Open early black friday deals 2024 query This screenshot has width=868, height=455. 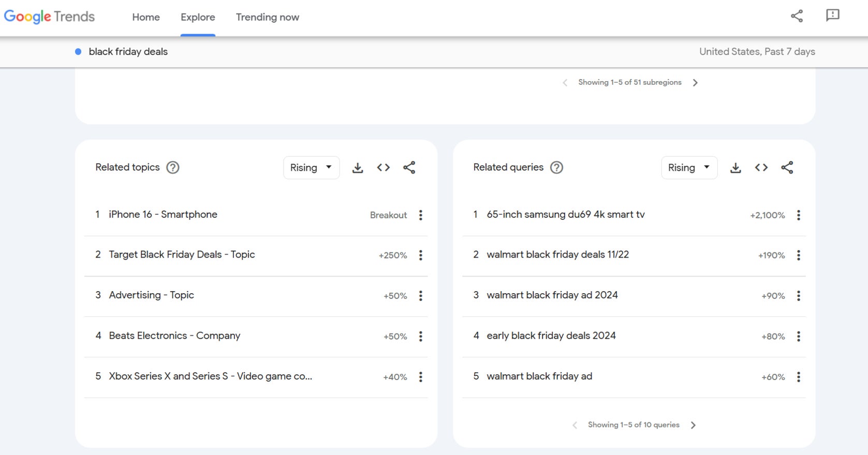(x=551, y=336)
